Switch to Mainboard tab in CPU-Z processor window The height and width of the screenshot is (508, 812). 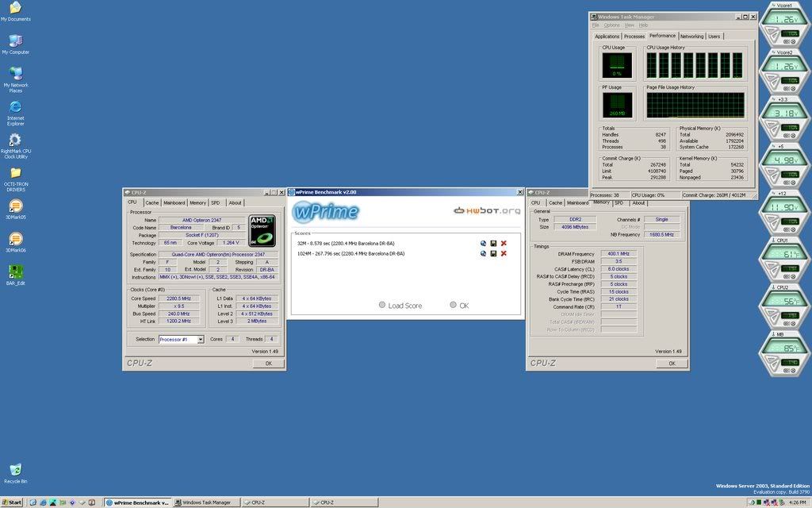click(x=174, y=202)
